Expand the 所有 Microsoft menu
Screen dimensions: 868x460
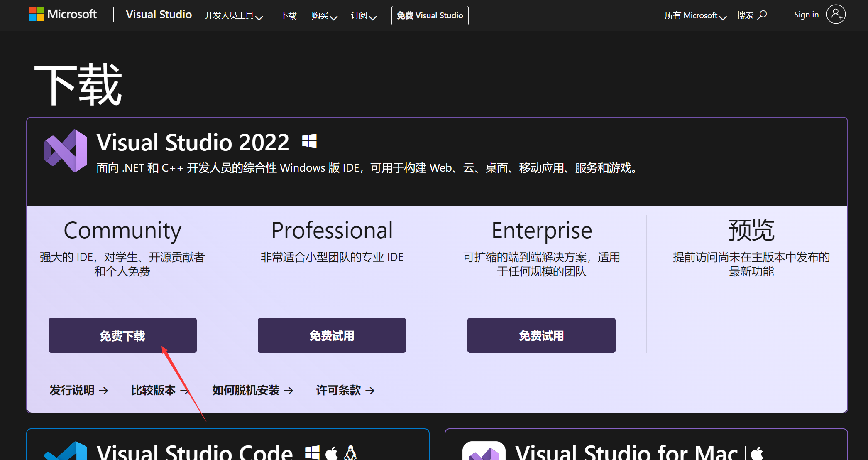point(695,16)
